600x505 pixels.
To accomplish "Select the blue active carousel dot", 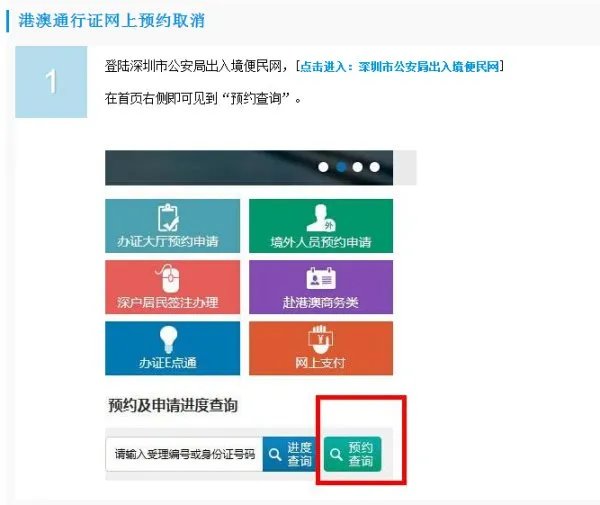I will [341, 167].
